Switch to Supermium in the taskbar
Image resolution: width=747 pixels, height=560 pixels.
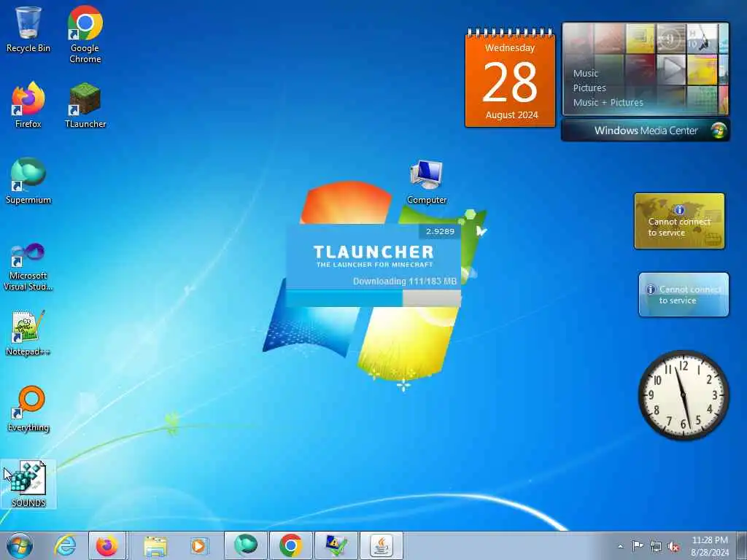(x=246, y=545)
